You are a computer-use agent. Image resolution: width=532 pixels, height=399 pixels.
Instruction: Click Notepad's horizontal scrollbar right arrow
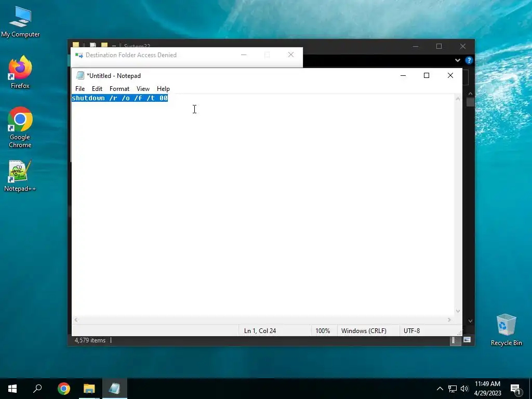click(449, 320)
